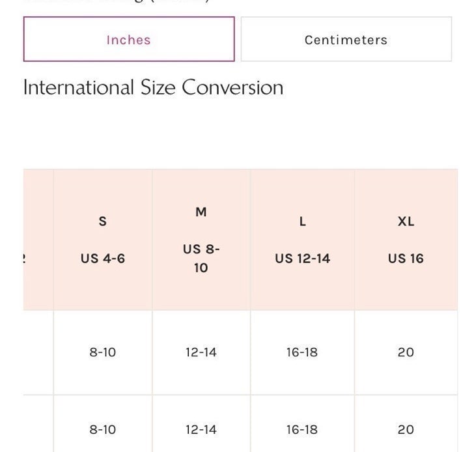Switch to the Centimeters unit tab
Image resolution: width=476 pixels, height=452 pixels.
click(x=346, y=39)
